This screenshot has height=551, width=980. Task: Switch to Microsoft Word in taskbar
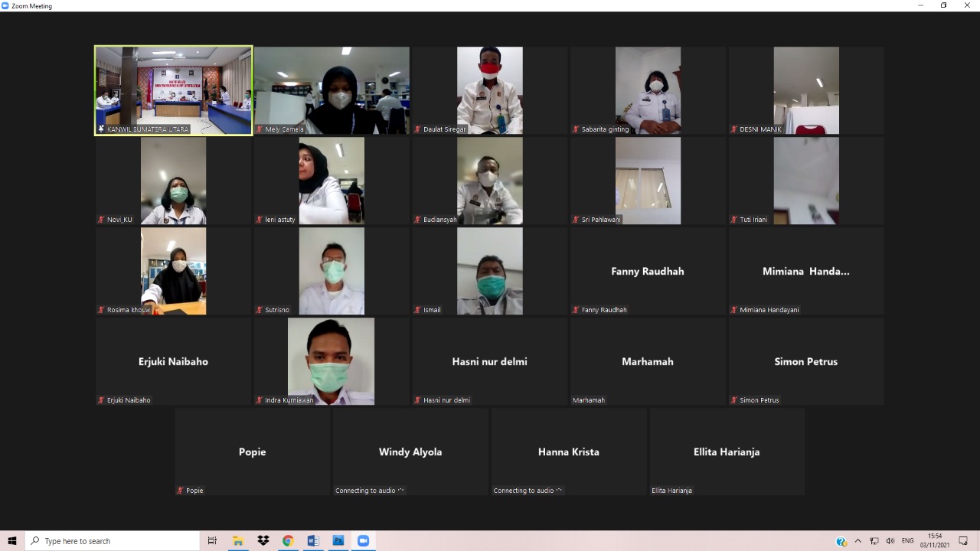[312, 541]
